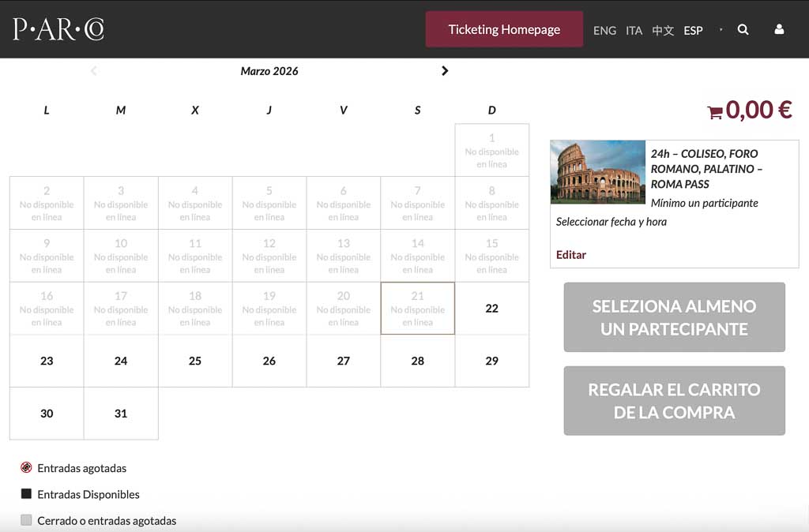This screenshot has width=809, height=532.
Task: Click the Marzo 2026 month label
Action: [x=269, y=71]
